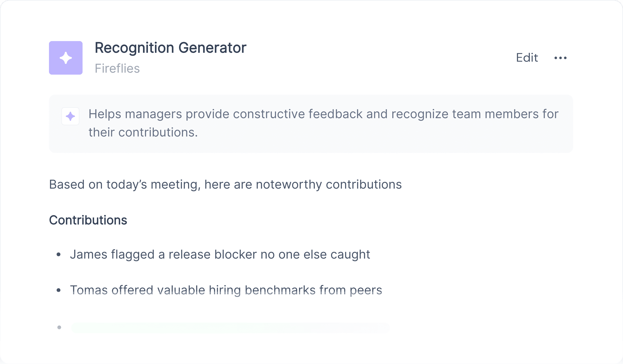The width and height of the screenshot is (623, 364).
Task: Click the purple Recognition Generator sparkle icon
Action: (x=66, y=58)
